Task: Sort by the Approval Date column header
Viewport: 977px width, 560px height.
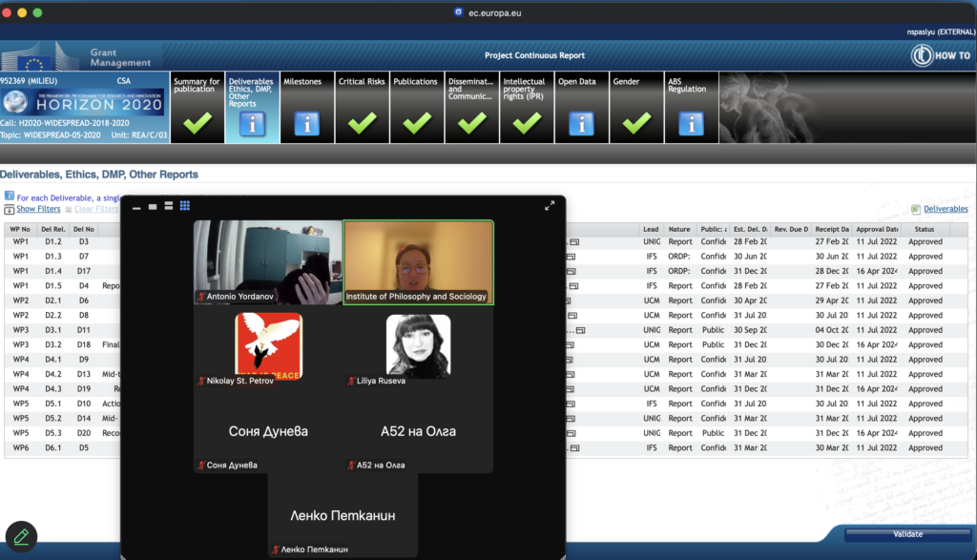Action: [x=877, y=229]
